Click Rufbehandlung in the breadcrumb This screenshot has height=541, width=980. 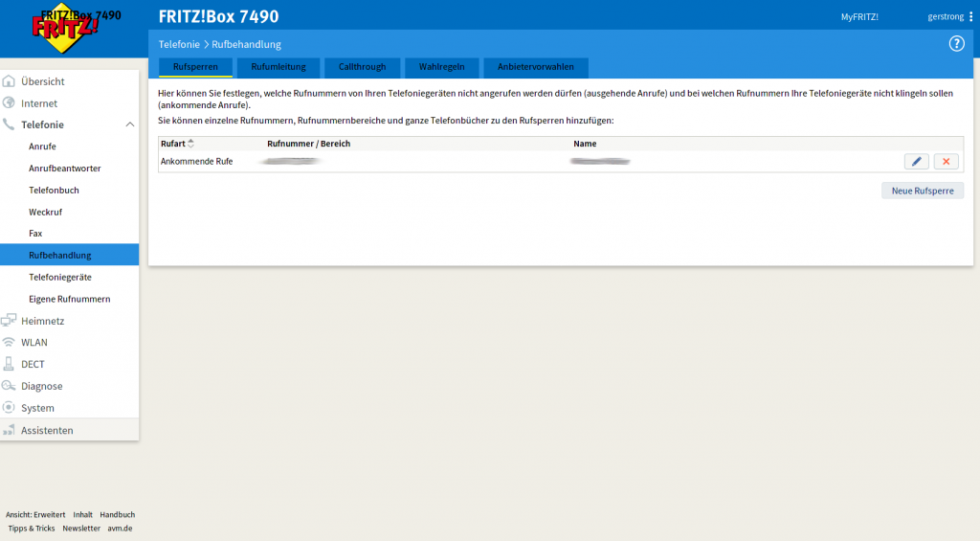pyautogui.click(x=246, y=44)
